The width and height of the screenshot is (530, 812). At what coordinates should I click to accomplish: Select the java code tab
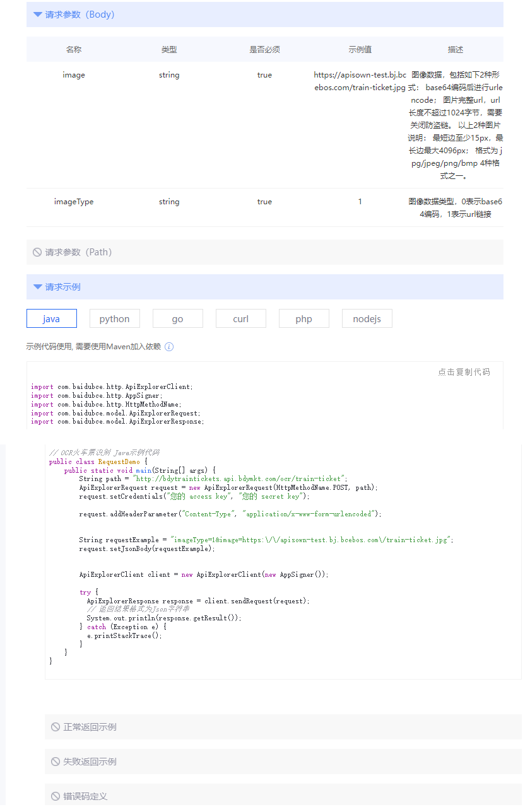pos(52,319)
